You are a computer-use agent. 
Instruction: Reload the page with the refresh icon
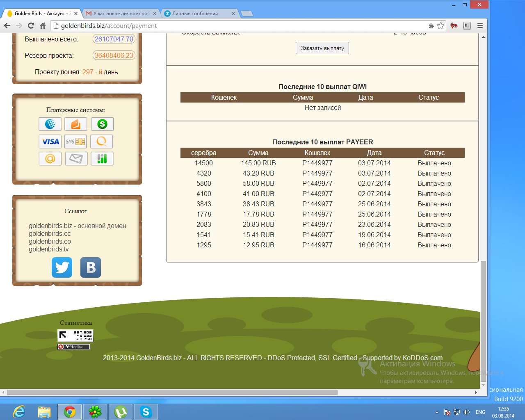[x=31, y=25]
